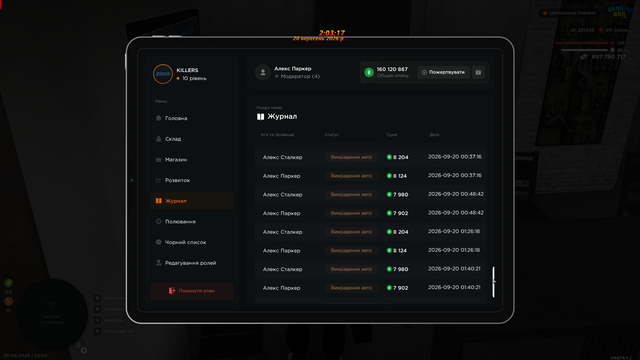
Task: Click coin icon in Паркер row dated 01:26:18
Action: pos(389,251)
